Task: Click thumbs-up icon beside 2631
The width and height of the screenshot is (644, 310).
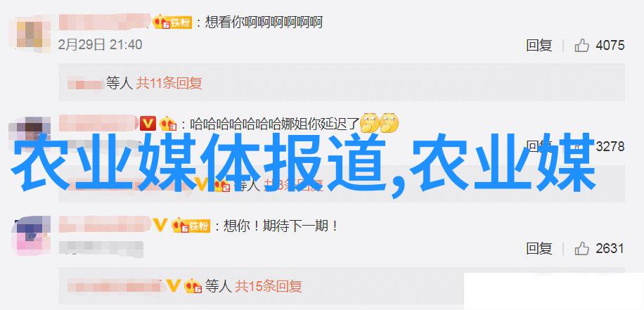Action: 582,248
